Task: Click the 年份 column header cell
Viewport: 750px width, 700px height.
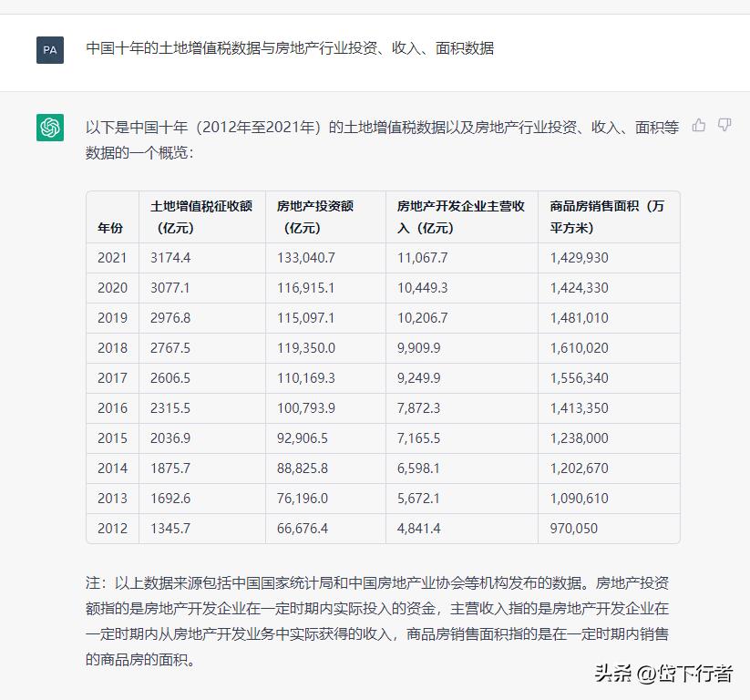Action: (111, 229)
